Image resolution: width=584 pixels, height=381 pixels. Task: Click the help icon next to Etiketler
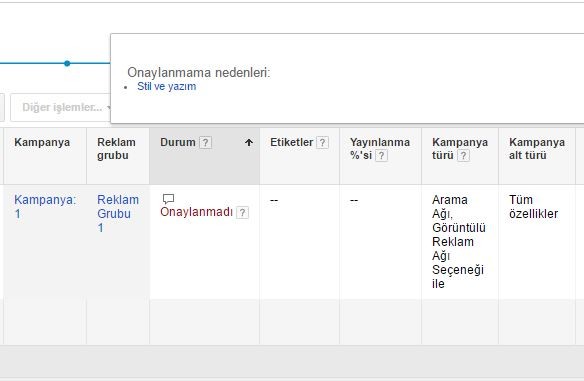323,143
